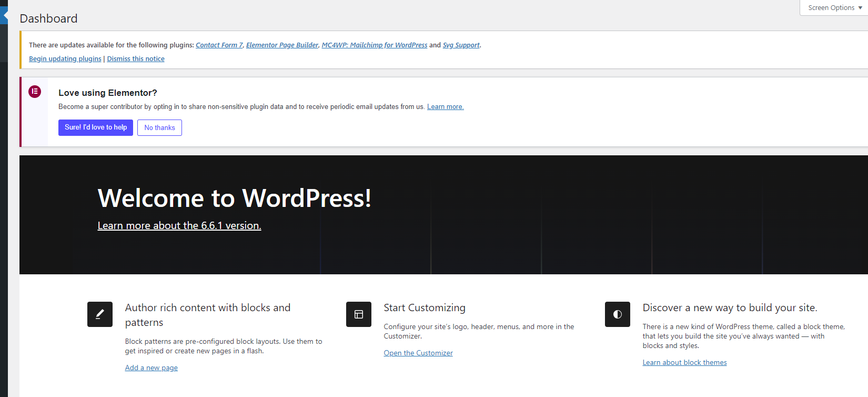
Task: Dismiss this notice about plugin updates
Action: (136, 59)
